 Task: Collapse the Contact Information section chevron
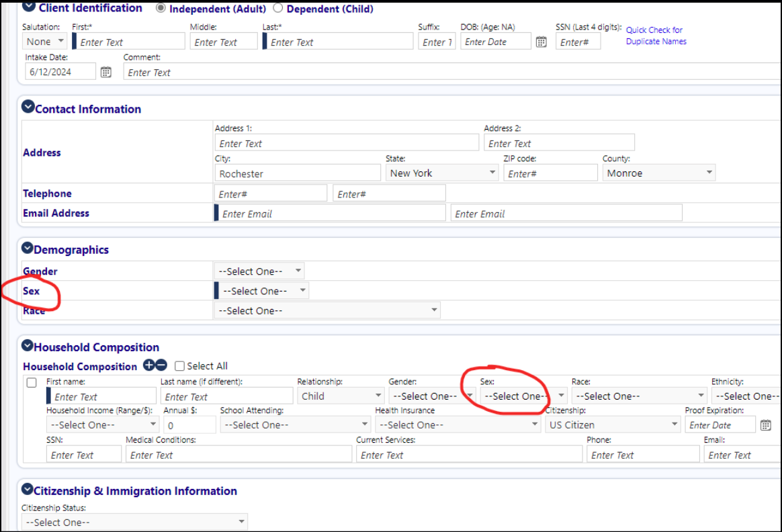(x=28, y=106)
